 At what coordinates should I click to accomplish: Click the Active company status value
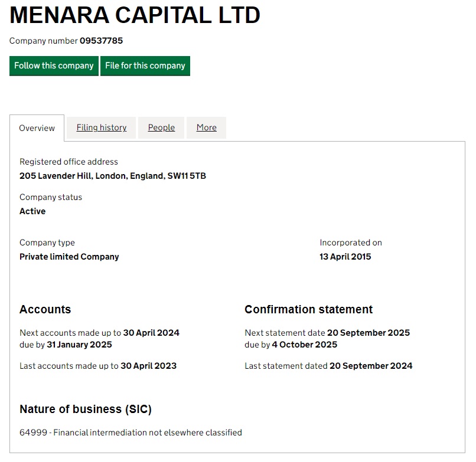click(x=32, y=211)
